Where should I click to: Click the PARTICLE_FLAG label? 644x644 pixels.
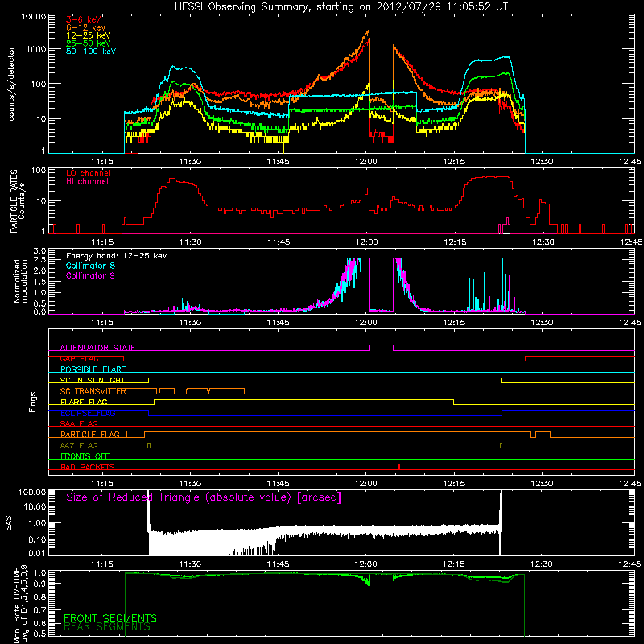[x=90, y=435]
